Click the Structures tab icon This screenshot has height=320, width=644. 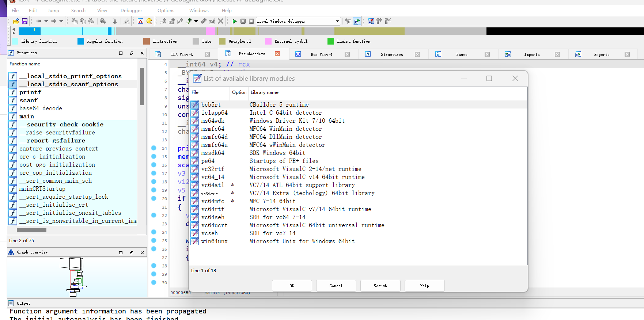(368, 54)
